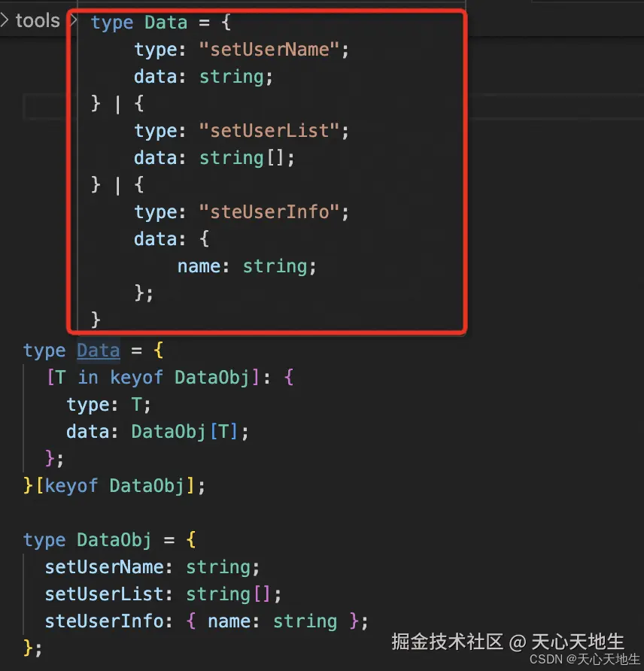Click the setUserName string literal
Image resolution: width=644 pixels, height=671 pixels.
273,49
